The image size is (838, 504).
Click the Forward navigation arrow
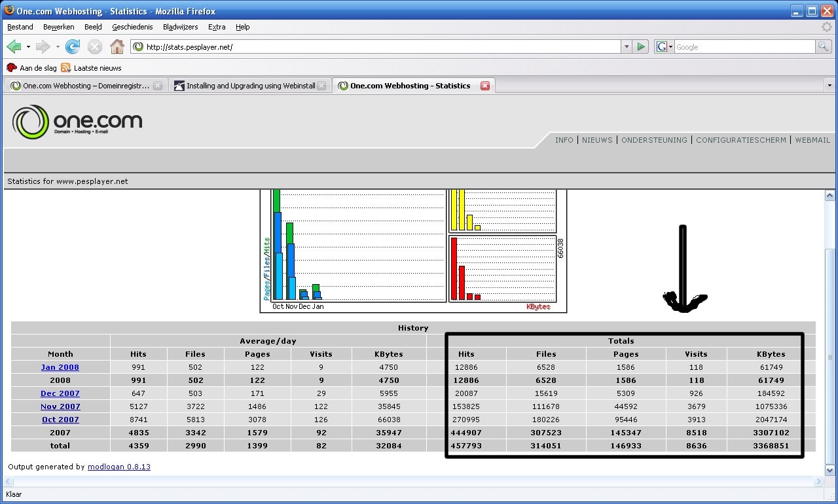43,46
